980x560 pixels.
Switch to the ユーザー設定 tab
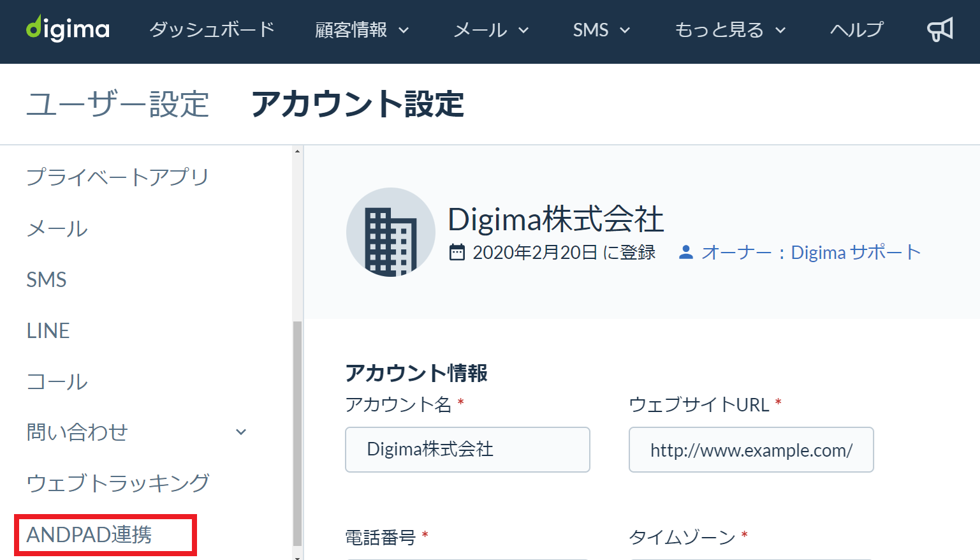[118, 104]
